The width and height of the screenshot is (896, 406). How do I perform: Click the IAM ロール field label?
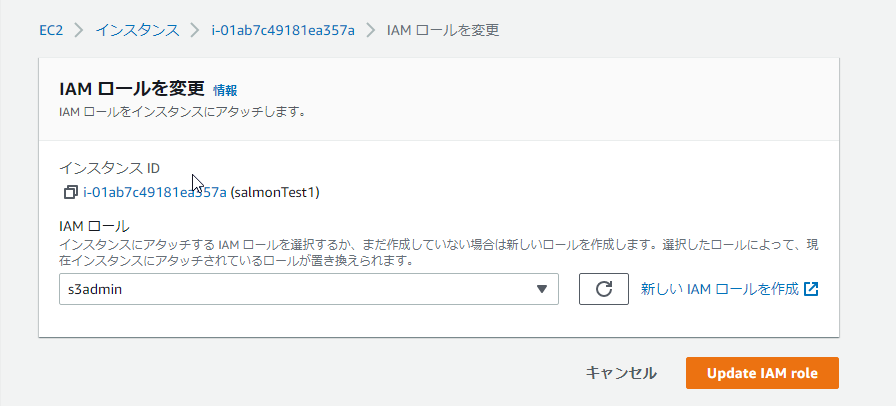point(95,226)
